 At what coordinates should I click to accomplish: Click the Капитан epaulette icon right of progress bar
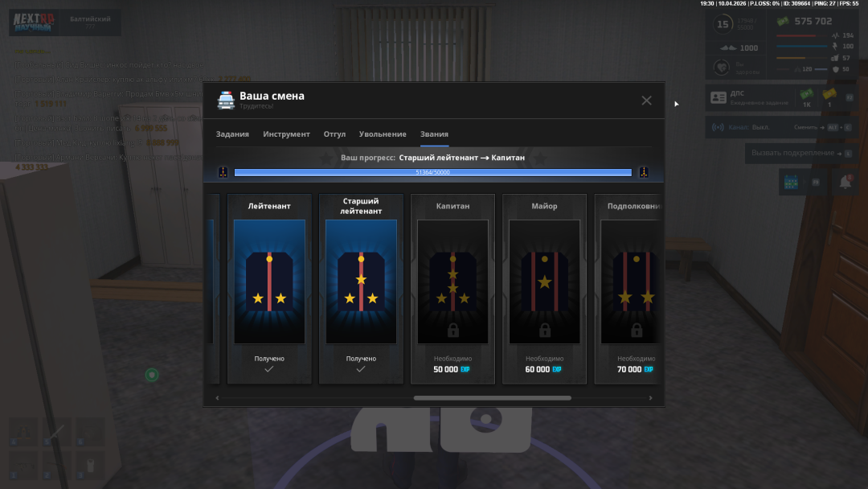click(x=643, y=172)
